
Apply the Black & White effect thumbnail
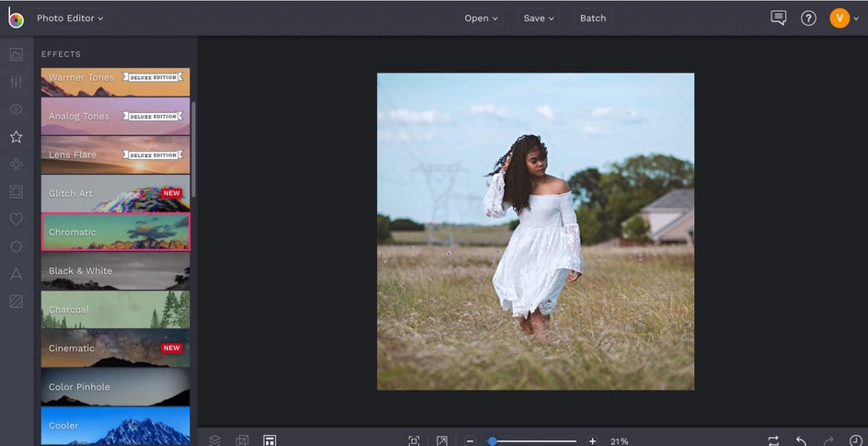[x=115, y=271]
